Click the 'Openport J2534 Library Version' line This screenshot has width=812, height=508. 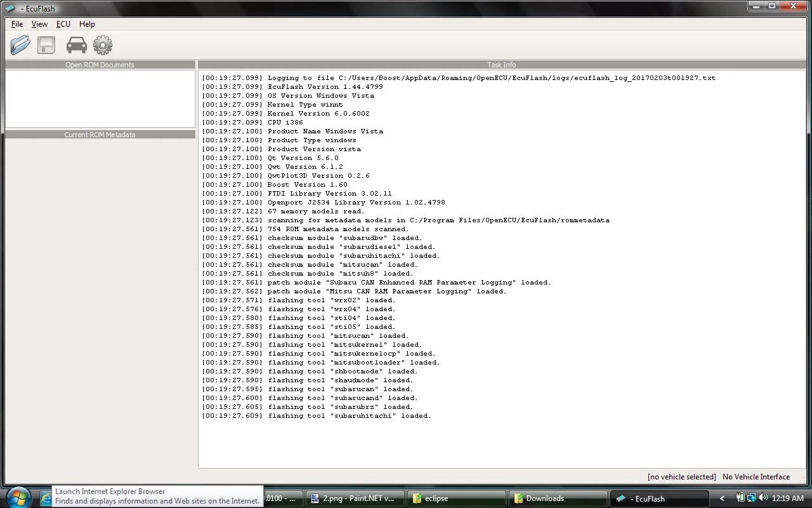tap(324, 203)
